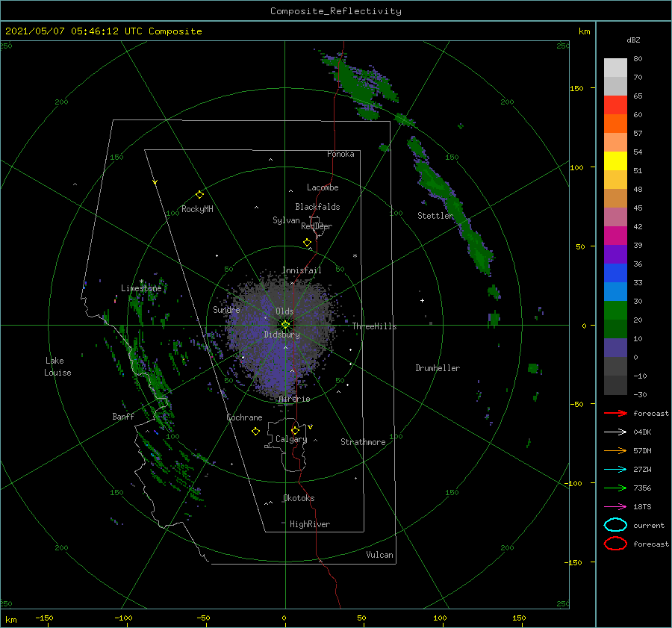The image size is (672, 628).
Task: Click the Innisfail city label
Action: [302, 270]
